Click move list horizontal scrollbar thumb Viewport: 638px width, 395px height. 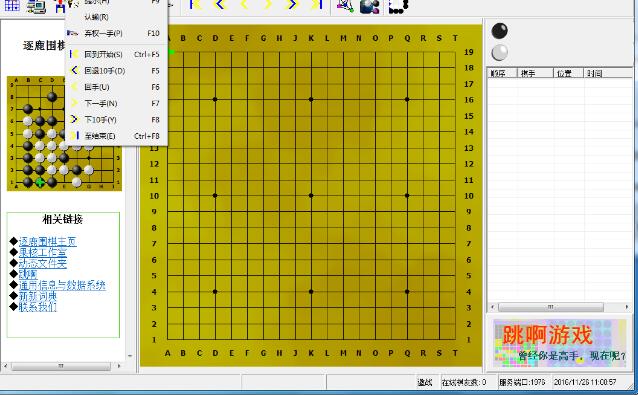point(551,307)
